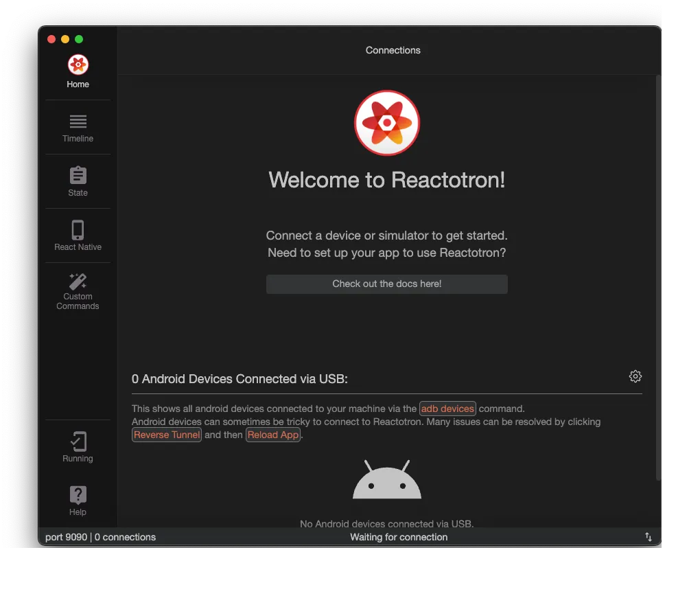Screen dimensions: 700x596
Task: Click the Reverse Tunnel button
Action: point(167,435)
